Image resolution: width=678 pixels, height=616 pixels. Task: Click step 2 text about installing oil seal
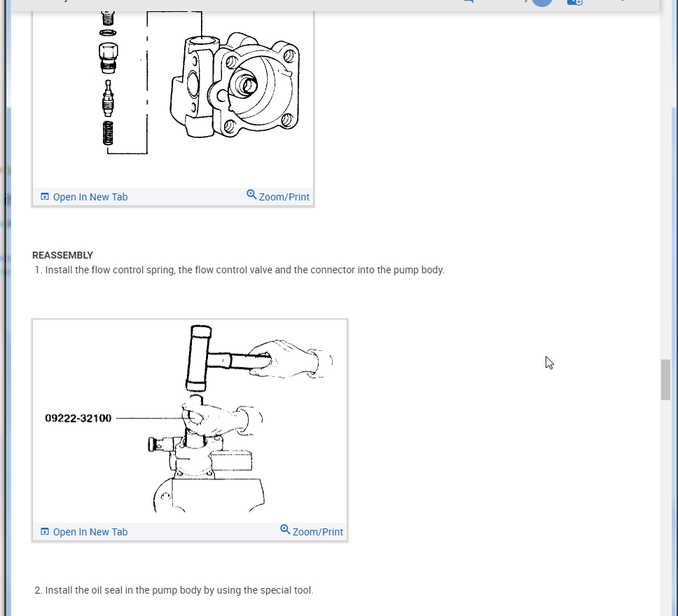[179, 590]
